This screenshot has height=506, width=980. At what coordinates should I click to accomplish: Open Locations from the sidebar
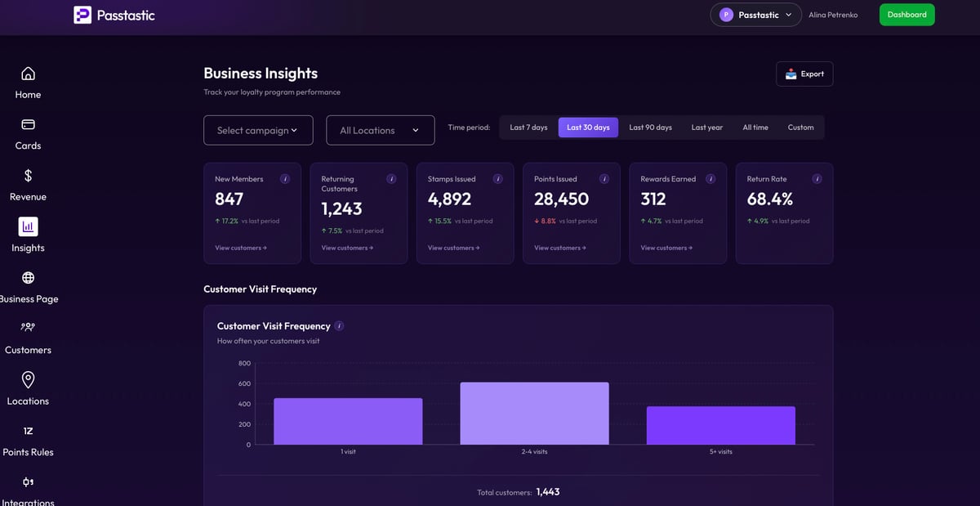click(27, 390)
